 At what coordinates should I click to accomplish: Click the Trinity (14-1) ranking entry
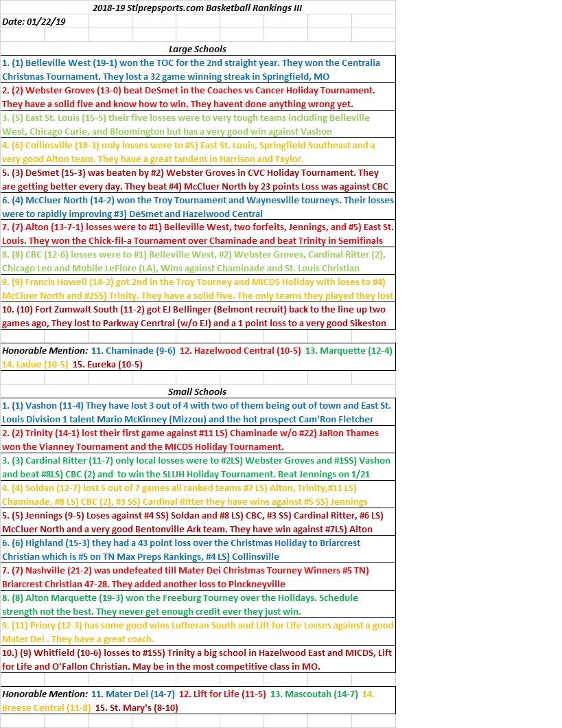(x=198, y=440)
